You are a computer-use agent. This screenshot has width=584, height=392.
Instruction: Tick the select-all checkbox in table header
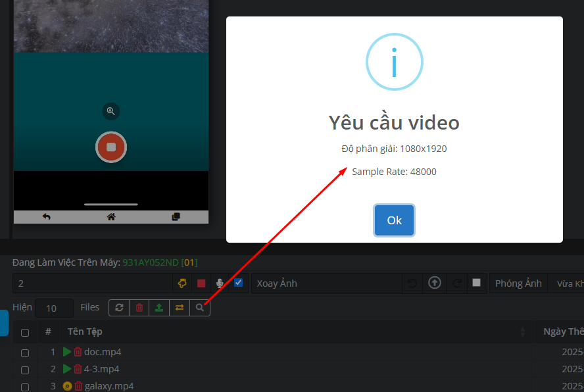(x=25, y=332)
